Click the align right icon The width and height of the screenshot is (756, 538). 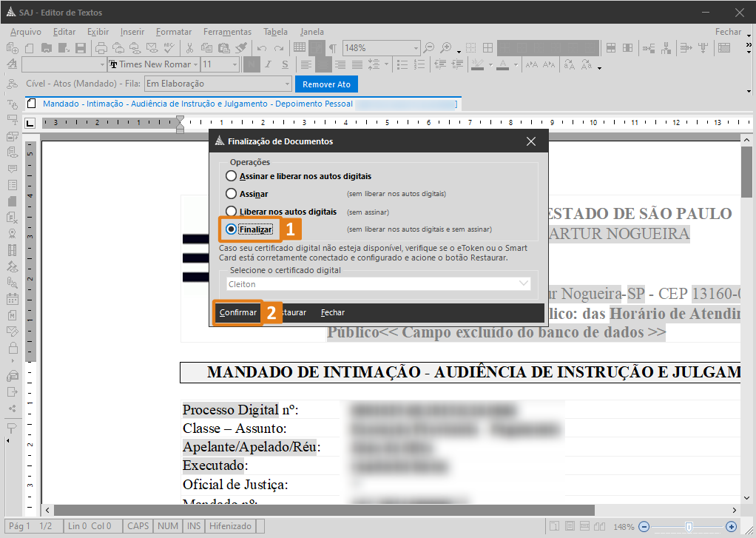tap(340, 64)
